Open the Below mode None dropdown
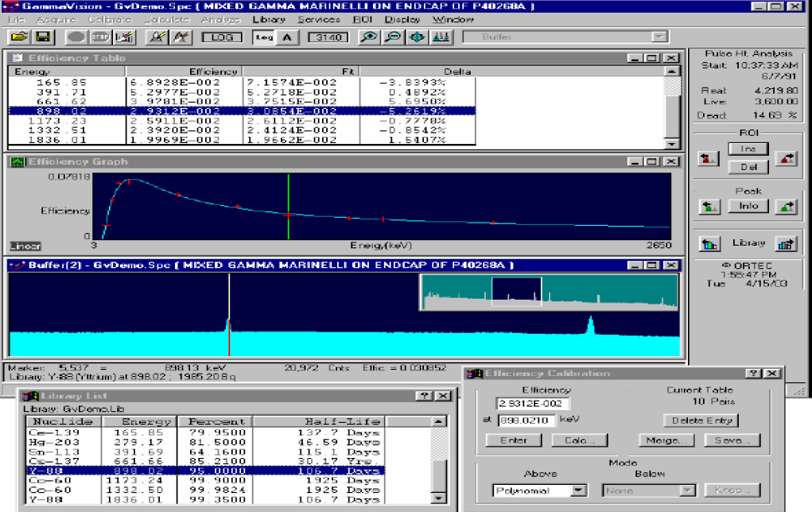Image resolution: width=812 pixels, height=512 pixels. tap(687, 491)
